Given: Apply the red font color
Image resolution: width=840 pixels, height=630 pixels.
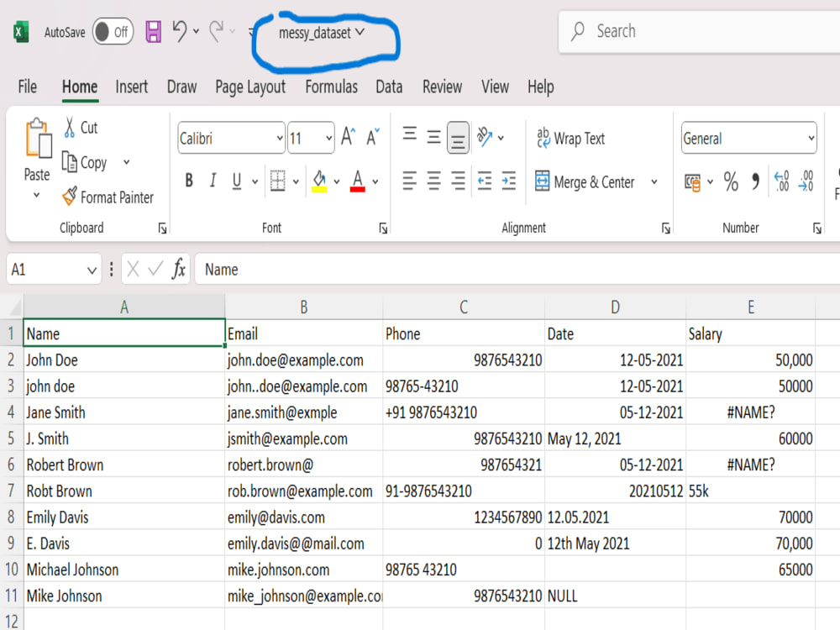Looking at the screenshot, I should (357, 181).
